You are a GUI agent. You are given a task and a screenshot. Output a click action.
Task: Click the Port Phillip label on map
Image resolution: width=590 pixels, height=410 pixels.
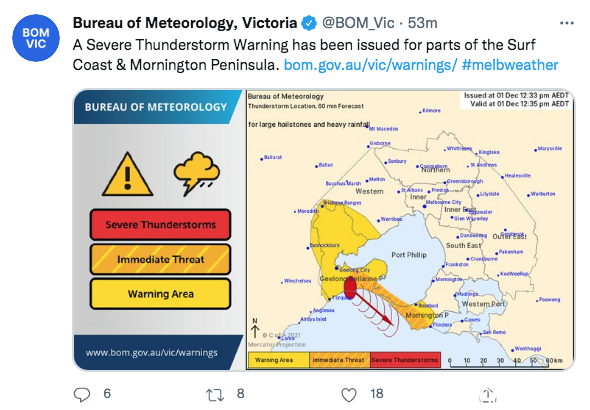coord(409,255)
